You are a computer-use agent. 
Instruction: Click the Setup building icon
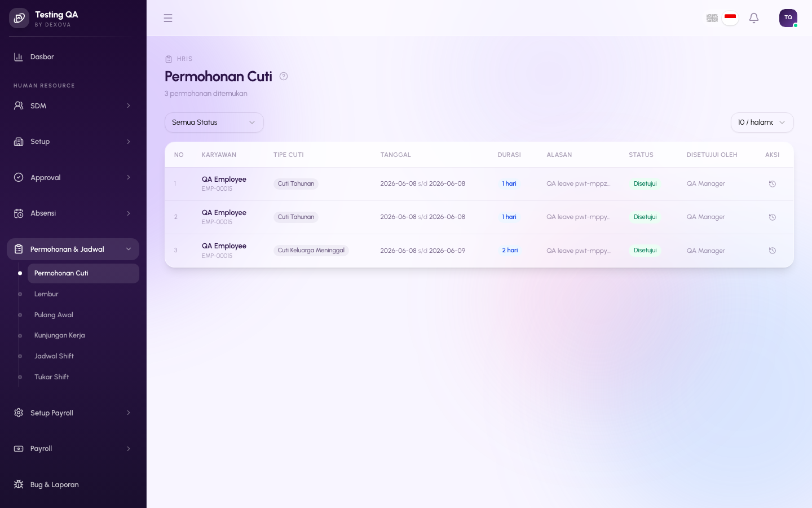[19, 142]
